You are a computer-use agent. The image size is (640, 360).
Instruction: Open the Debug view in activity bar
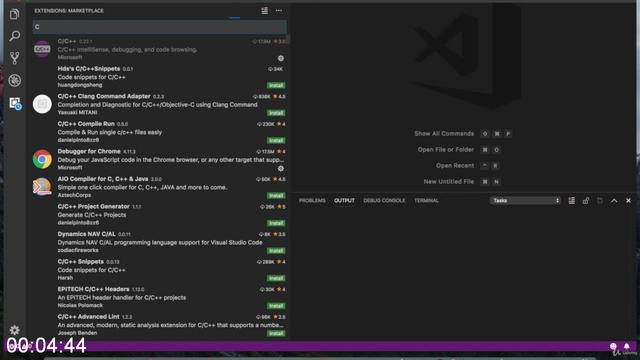tap(15, 80)
